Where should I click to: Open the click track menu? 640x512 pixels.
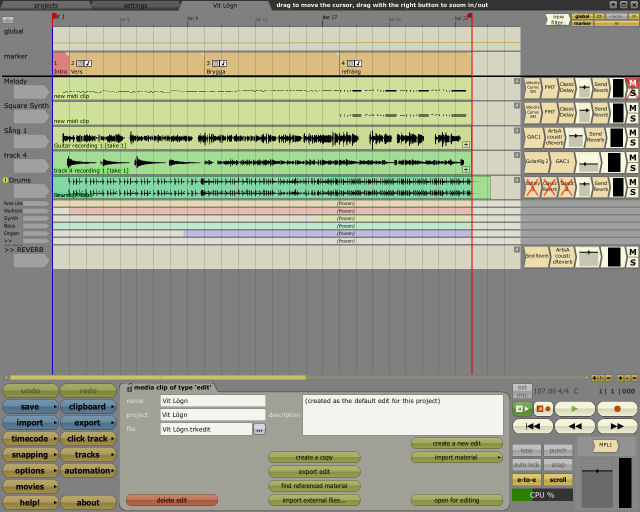pyautogui.click(x=88, y=439)
